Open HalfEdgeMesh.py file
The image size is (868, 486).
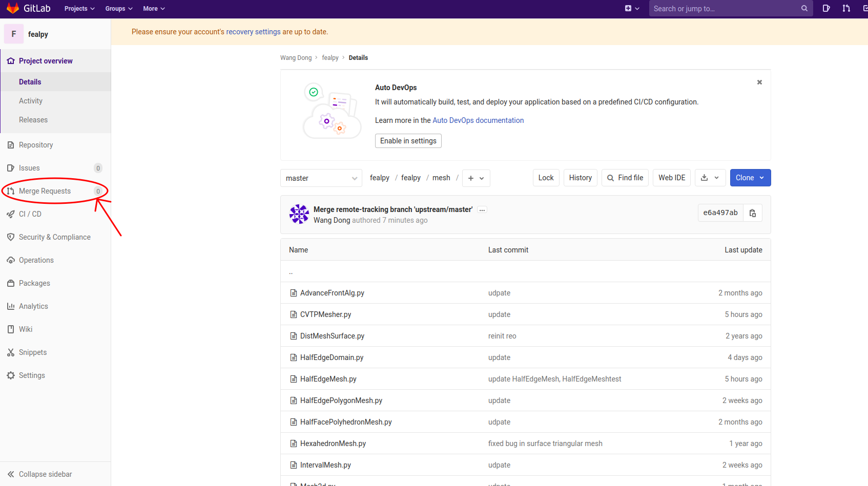[328, 379]
